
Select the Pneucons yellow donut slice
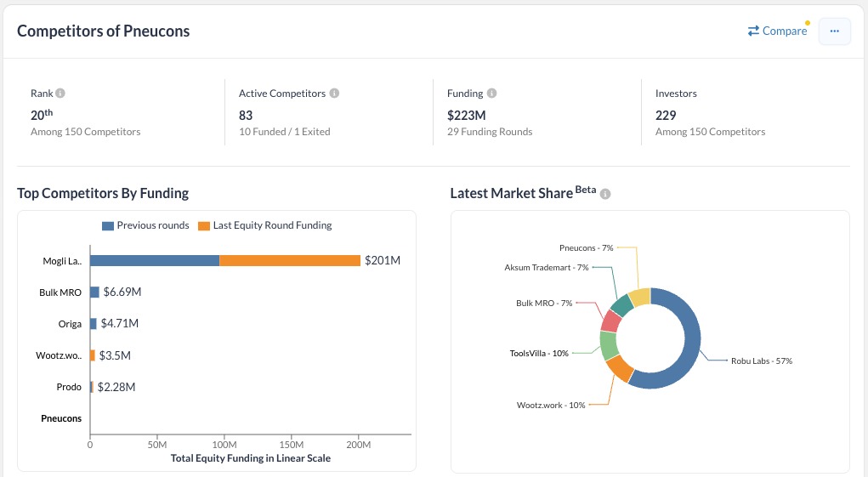click(x=640, y=297)
